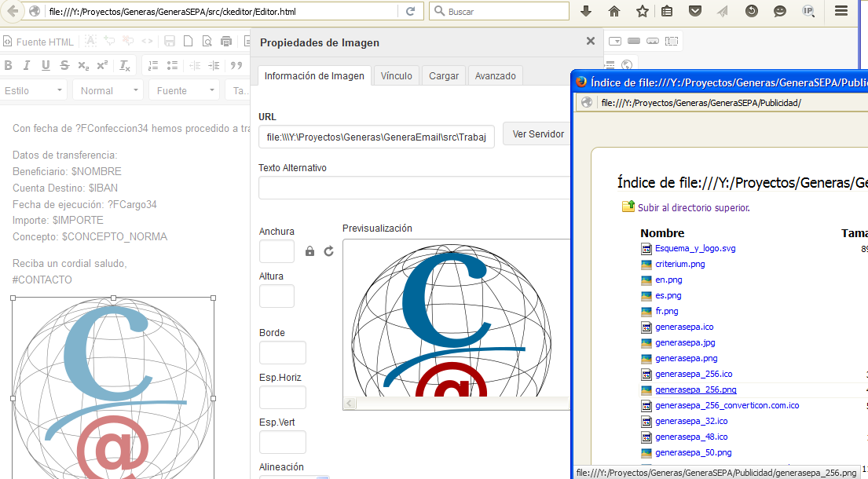Screen dimensions: 868x479
Task: Open Firefox downloads arrow
Action: click(586, 11)
